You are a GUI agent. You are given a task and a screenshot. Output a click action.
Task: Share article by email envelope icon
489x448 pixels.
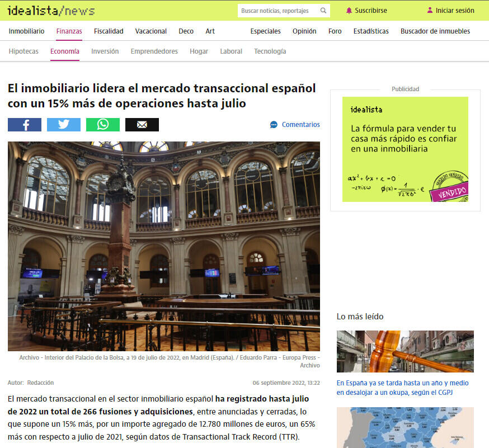[142, 125]
